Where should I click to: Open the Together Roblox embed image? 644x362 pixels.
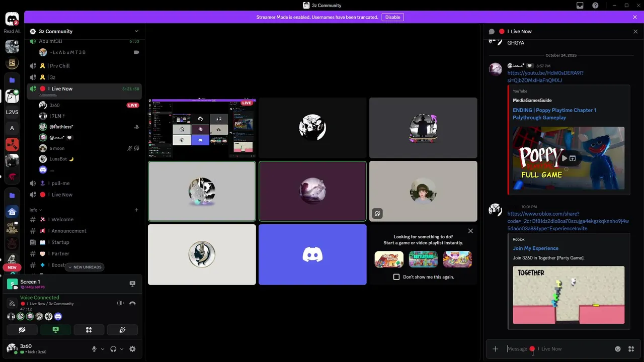[x=569, y=295]
